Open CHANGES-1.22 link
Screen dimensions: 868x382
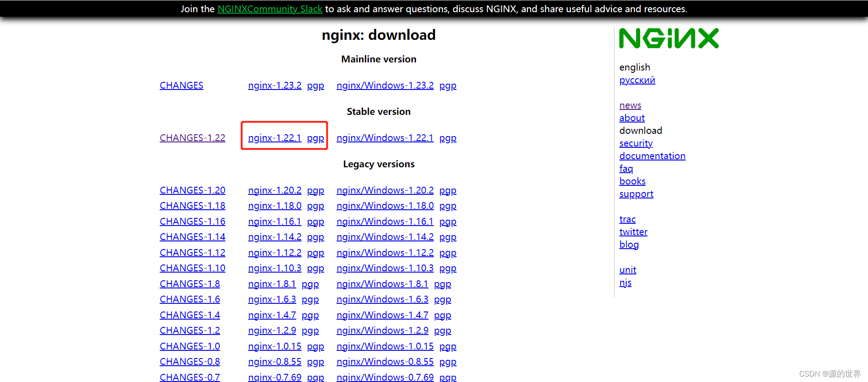tap(193, 138)
